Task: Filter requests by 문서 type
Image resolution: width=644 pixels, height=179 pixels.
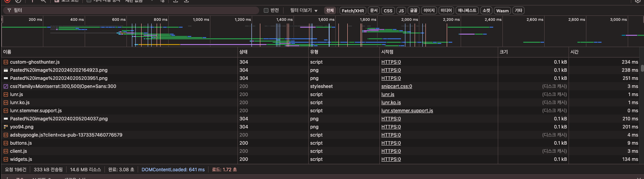Action: tap(374, 10)
